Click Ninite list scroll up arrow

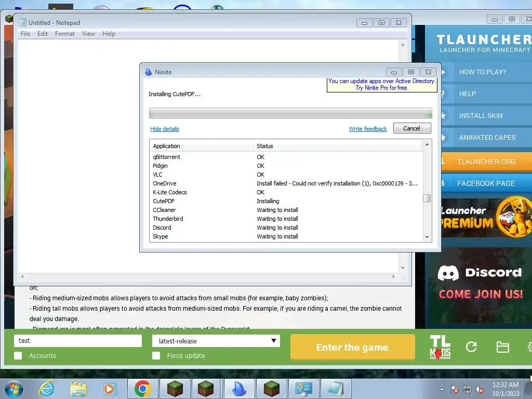pyautogui.click(x=427, y=144)
